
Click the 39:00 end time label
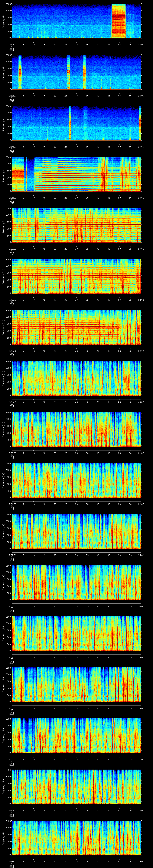[141, 861]
